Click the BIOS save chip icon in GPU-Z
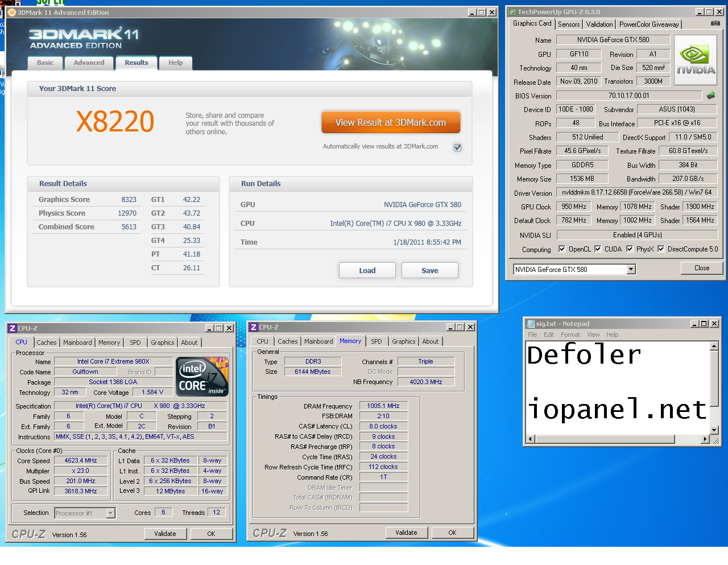The height and width of the screenshot is (565, 728). pyautogui.click(x=711, y=96)
